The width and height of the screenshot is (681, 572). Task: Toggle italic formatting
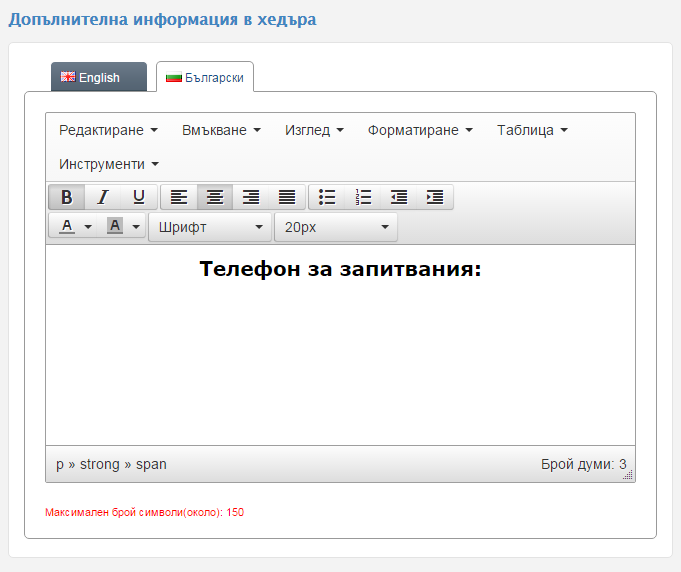point(102,197)
